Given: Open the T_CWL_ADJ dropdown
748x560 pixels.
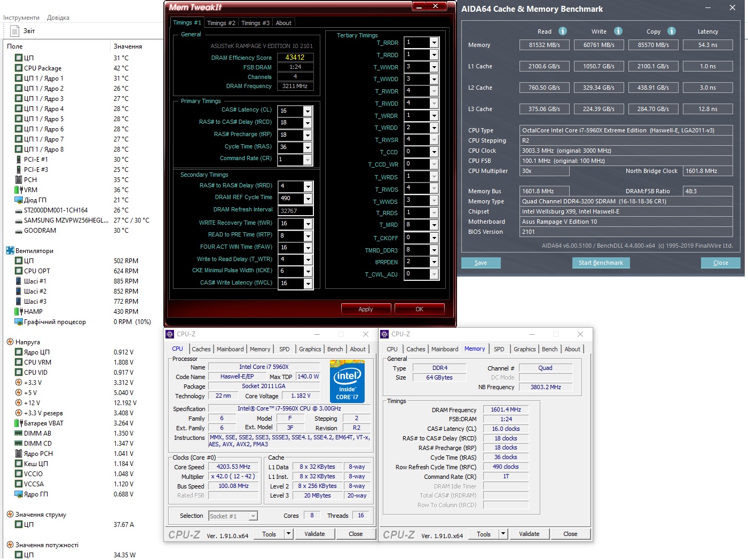Looking at the screenshot, I should 434,274.
